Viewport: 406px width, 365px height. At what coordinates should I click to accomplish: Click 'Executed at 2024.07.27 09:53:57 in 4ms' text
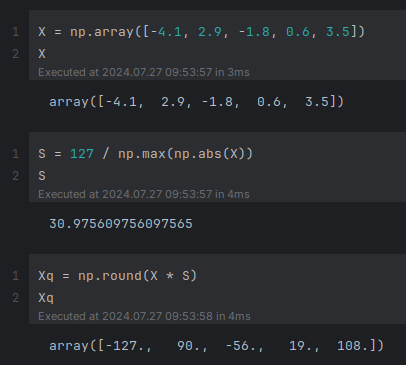pos(144,194)
